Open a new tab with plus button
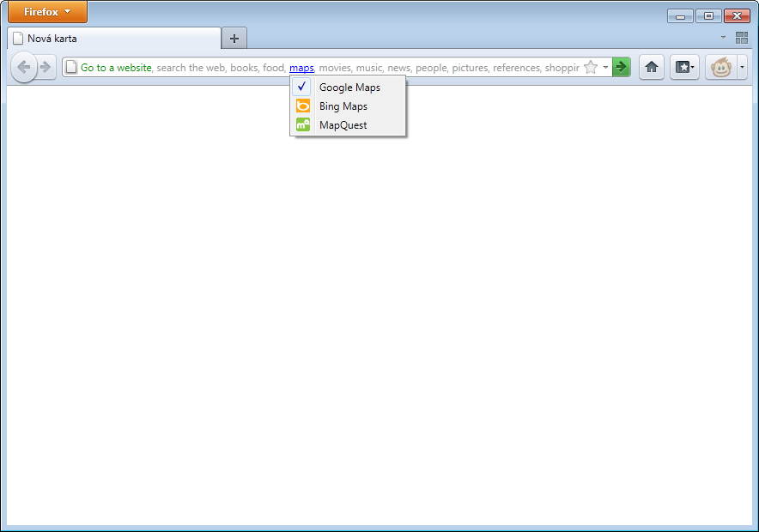Viewport: 759px width, 532px height. tap(234, 39)
